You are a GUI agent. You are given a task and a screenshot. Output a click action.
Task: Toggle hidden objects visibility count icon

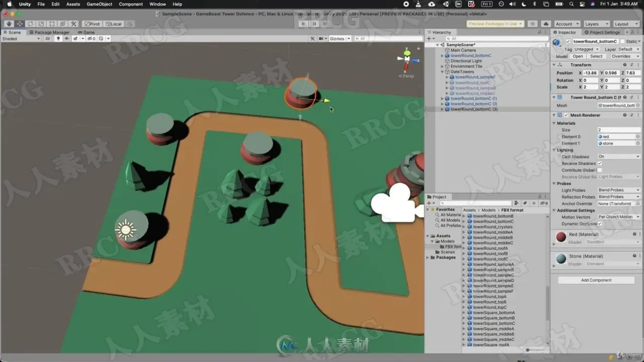[93, 39]
